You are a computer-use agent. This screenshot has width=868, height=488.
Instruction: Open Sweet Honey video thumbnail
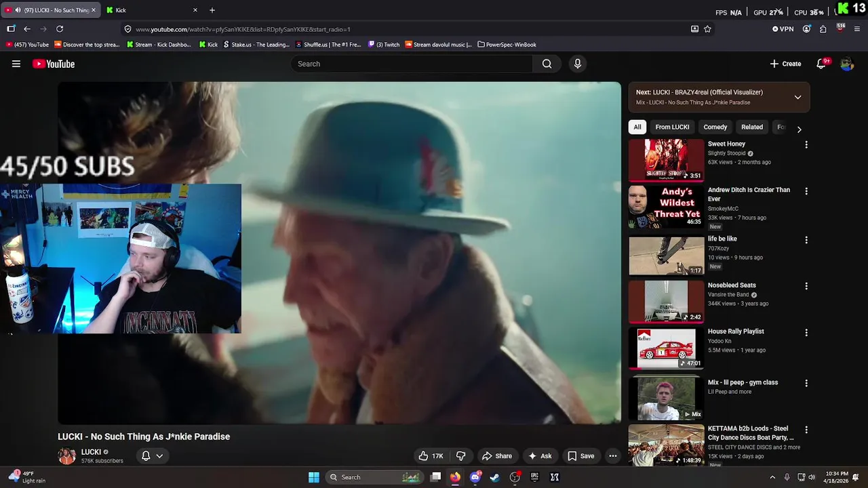[667, 160]
